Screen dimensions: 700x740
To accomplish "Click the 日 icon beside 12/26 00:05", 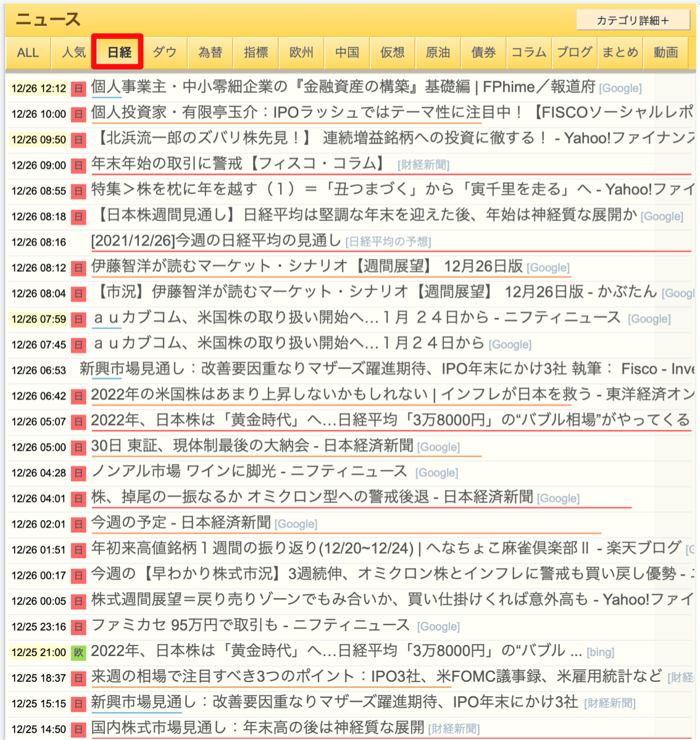I will pos(78,601).
